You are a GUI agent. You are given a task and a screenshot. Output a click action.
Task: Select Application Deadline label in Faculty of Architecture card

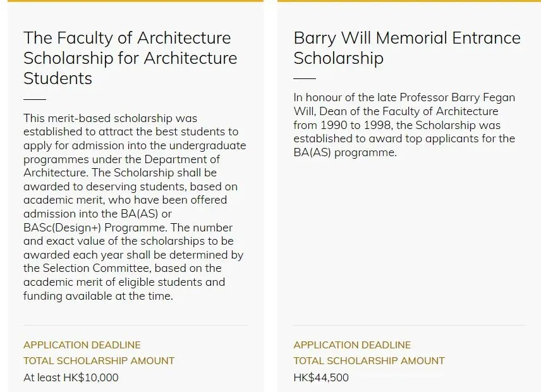(x=82, y=345)
